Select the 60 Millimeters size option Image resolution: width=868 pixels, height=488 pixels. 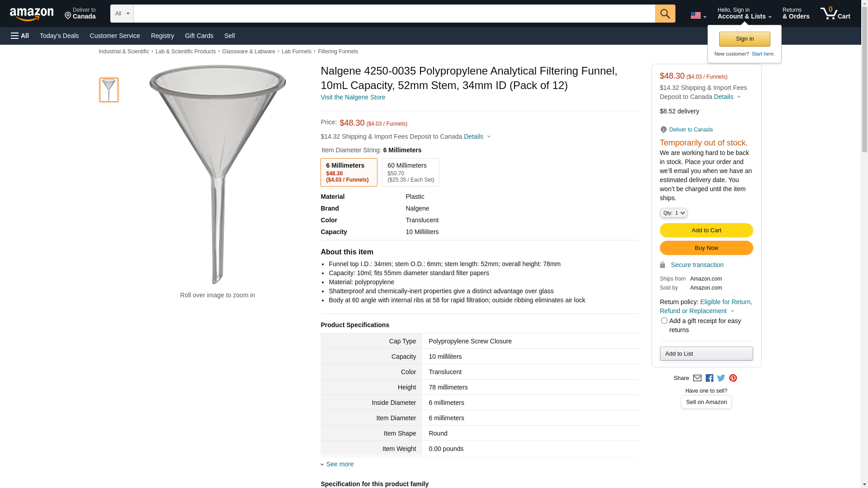(410, 172)
